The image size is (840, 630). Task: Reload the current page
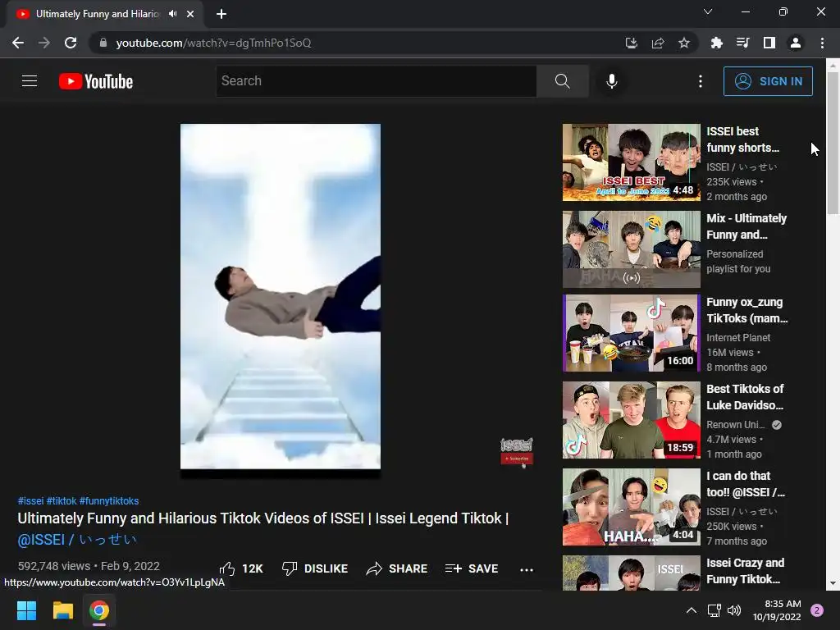tap(71, 43)
